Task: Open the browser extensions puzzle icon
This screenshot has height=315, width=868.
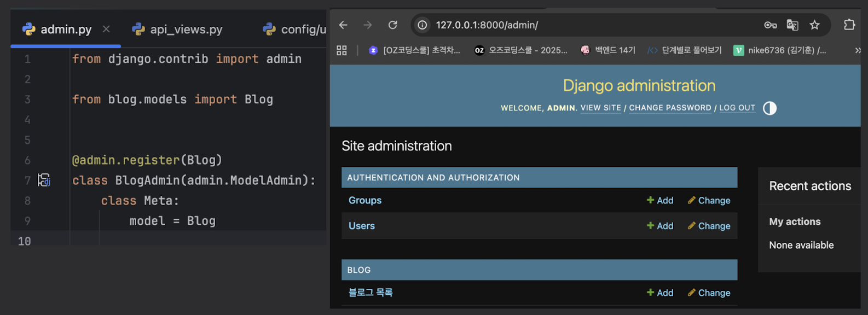Action: click(x=849, y=25)
